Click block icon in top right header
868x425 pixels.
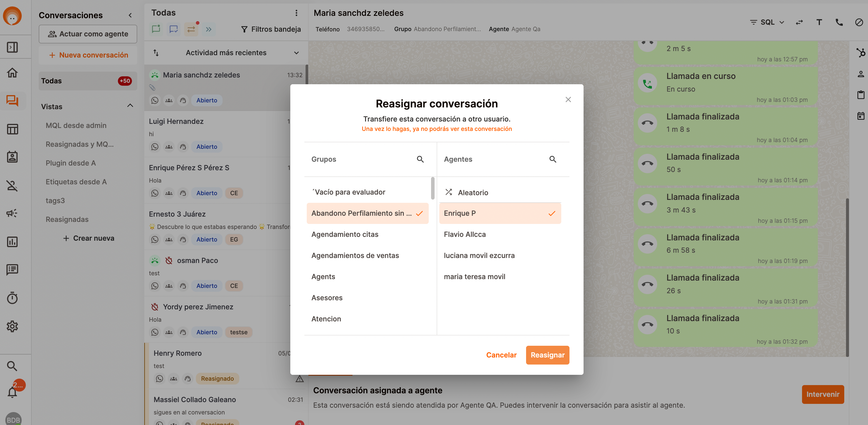click(859, 22)
